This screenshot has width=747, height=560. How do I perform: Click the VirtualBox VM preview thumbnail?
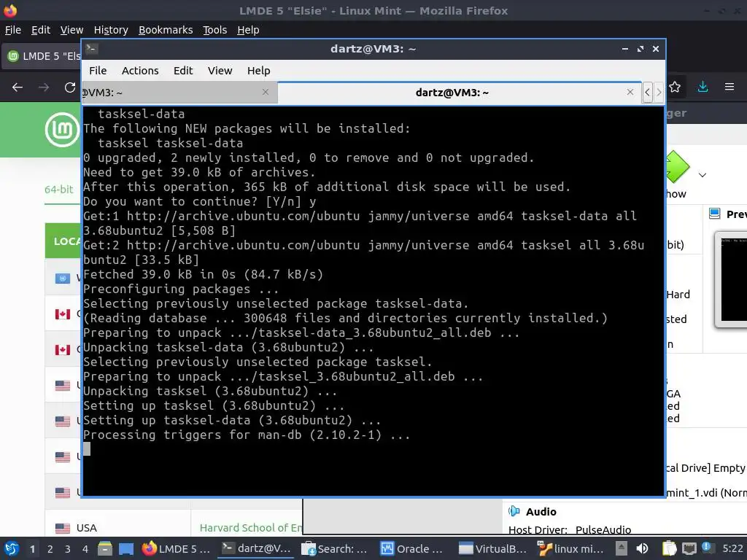[731, 279]
